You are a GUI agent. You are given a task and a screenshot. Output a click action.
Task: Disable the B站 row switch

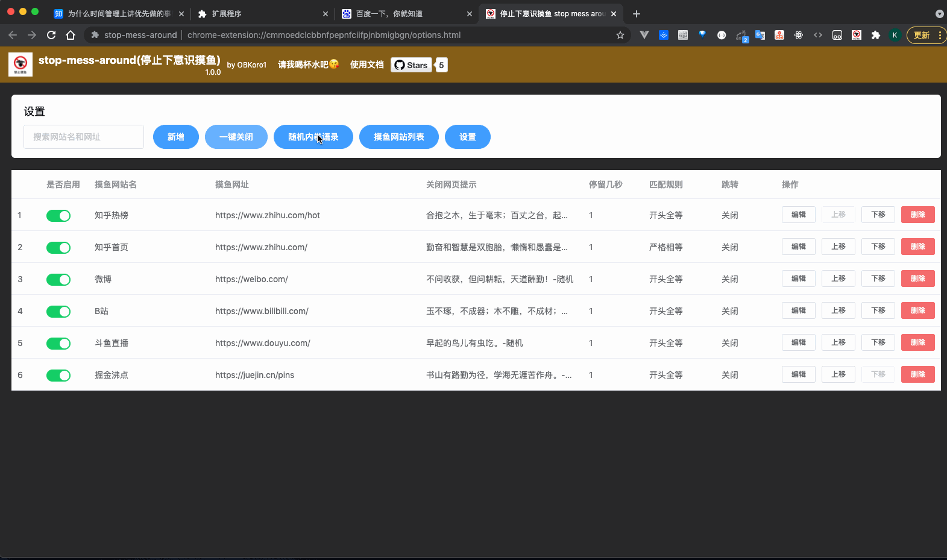click(x=58, y=311)
